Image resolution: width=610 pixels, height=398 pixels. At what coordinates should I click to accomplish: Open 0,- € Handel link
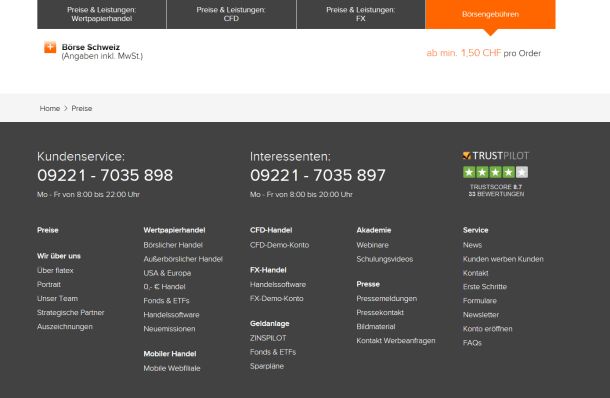tap(164, 287)
